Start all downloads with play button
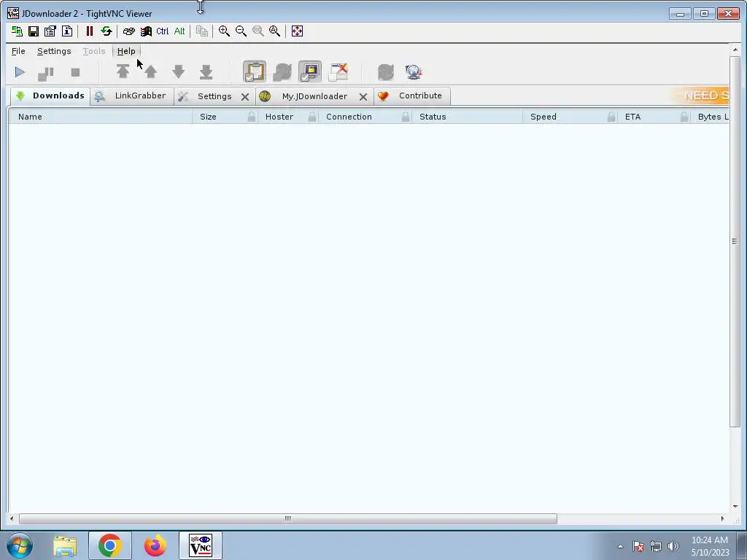The image size is (747, 560). coord(20,72)
